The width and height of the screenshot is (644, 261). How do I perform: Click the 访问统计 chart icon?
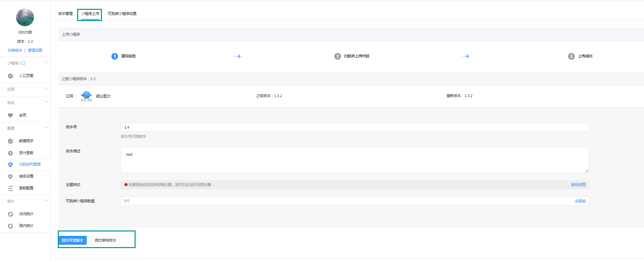[x=11, y=214]
